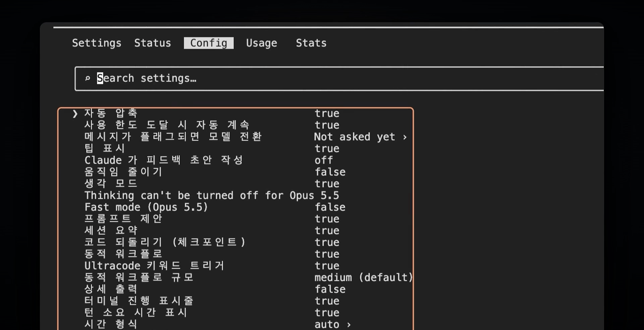Select the Config tab
The image size is (644, 330).
tap(209, 43)
